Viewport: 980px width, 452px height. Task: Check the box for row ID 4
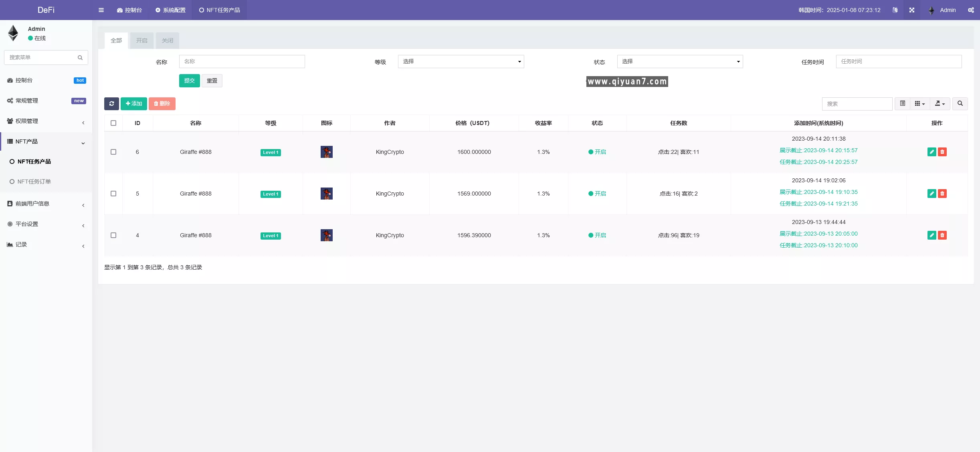click(x=113, y=235)
